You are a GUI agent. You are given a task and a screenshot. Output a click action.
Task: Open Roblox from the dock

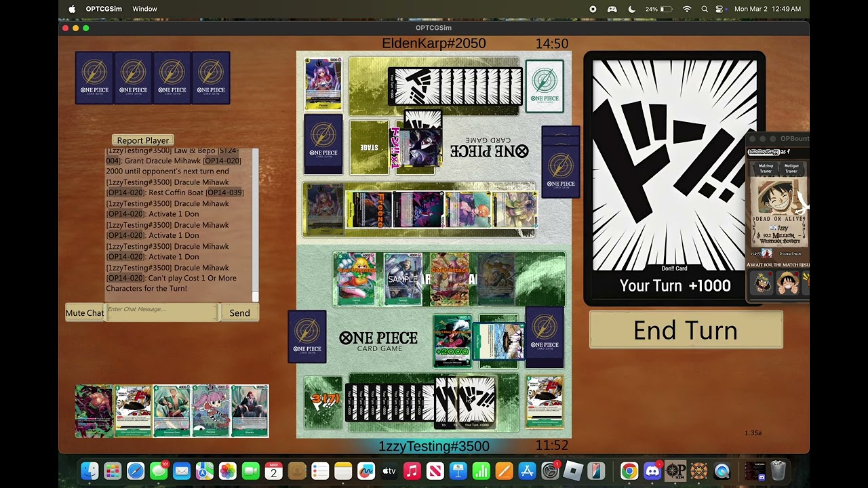pos(574,470)
